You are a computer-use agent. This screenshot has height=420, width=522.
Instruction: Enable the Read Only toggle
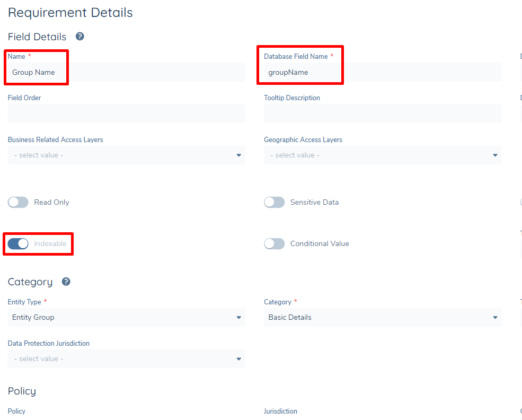pyautogui.click(x=18, y=202)
